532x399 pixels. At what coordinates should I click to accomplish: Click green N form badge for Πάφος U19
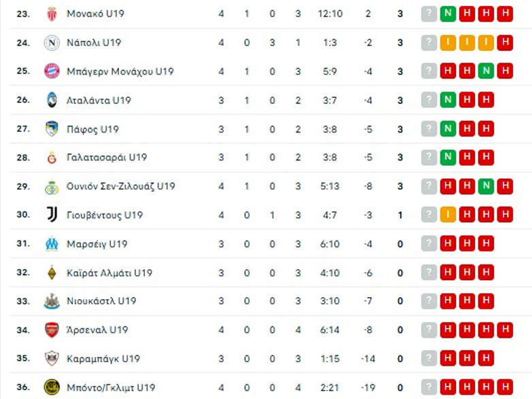point(448,129)
